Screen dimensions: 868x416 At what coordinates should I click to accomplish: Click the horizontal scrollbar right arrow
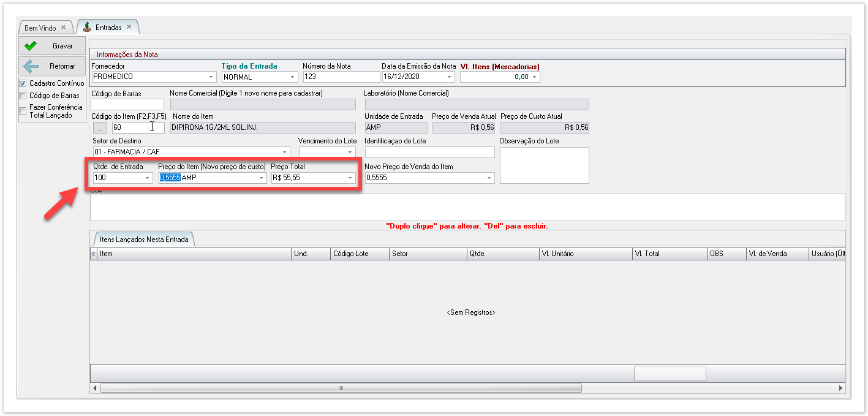pyautogui.click(x=840, y=388)
